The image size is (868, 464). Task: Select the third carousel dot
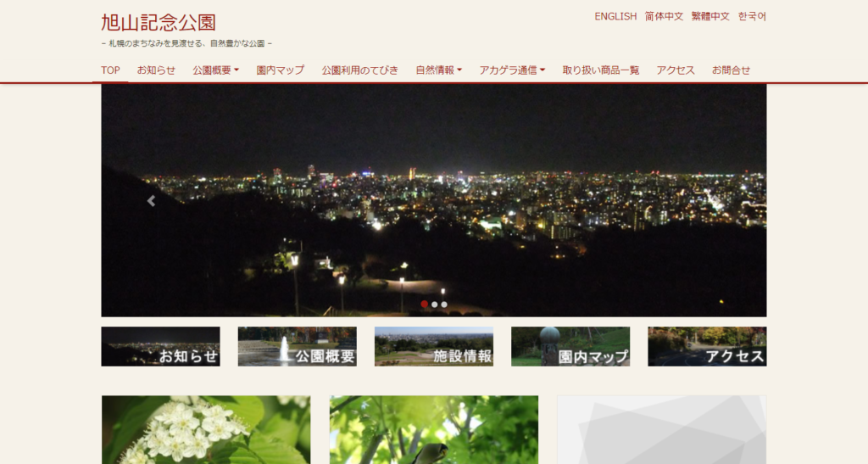pos(444,304)
